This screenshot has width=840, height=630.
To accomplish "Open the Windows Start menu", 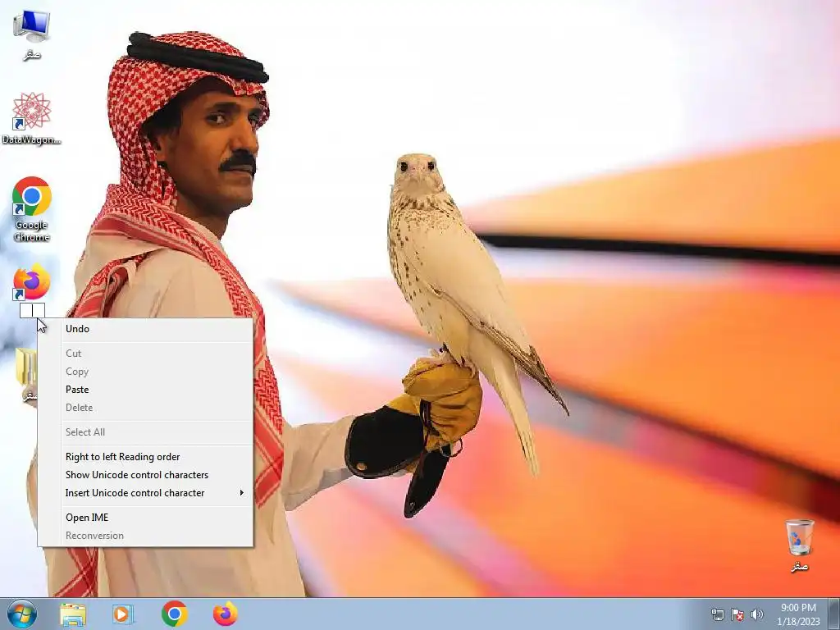I will (22, 614).
